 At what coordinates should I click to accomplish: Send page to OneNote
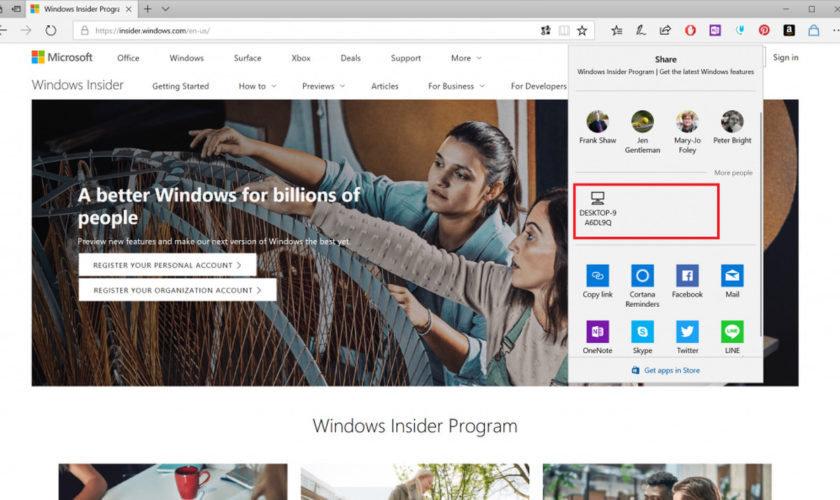(597, 333)
